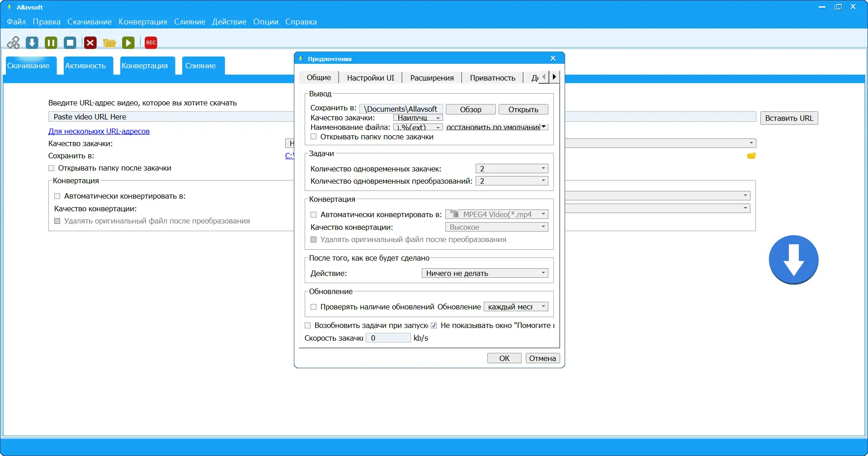Confirm preferences with the OK button
The height and width of the screenshot is (456, 868).
(x=505, y=358)
